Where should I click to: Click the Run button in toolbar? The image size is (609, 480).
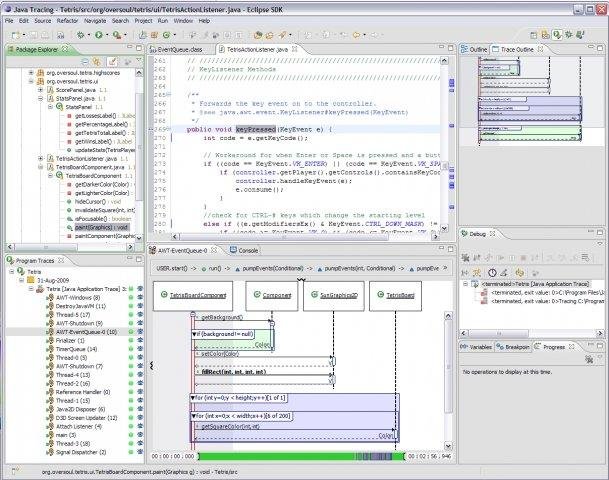pos(97,34)
